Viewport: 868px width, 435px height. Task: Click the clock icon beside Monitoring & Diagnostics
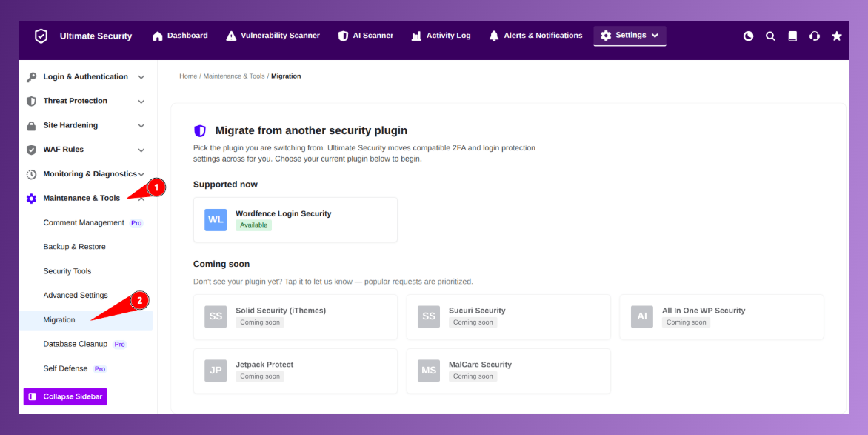[32, 175]
